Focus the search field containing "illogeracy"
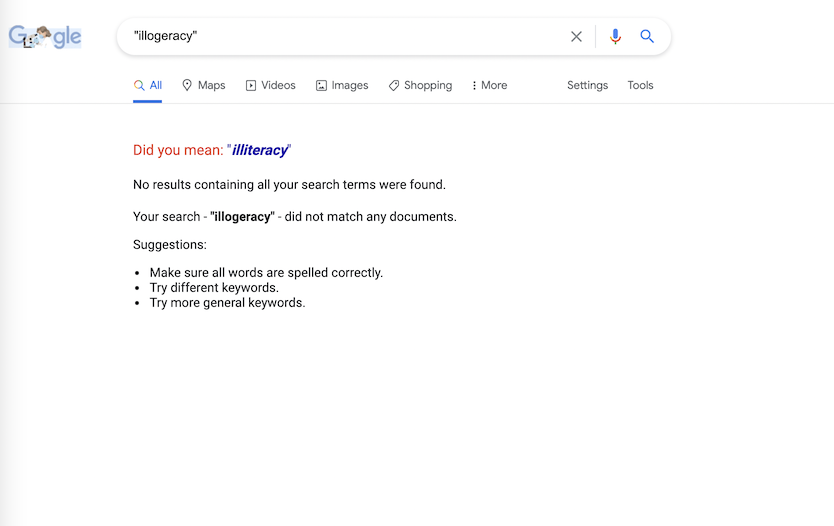Image resolution: width=834 pixels, height=526 pixels. click(340, 37)
